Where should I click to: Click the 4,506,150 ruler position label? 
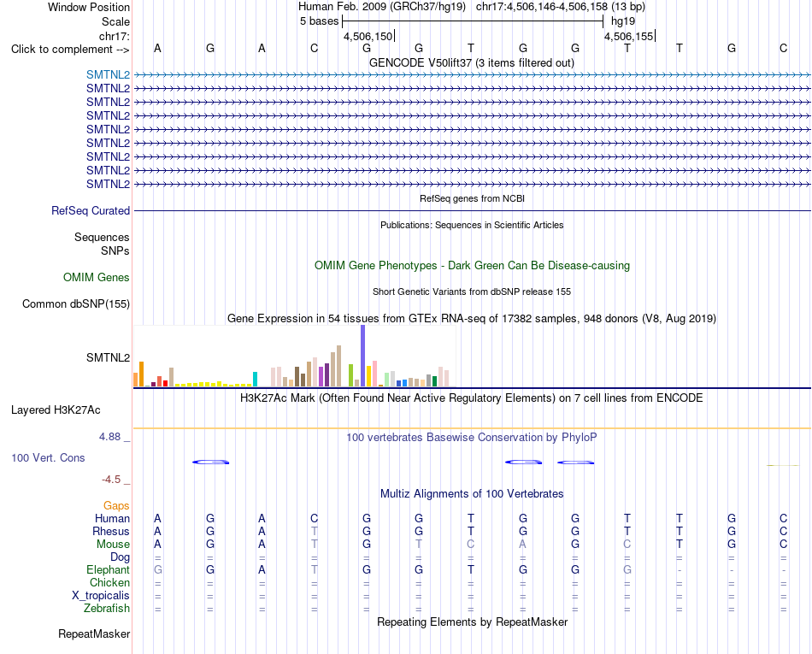(368, 36)
